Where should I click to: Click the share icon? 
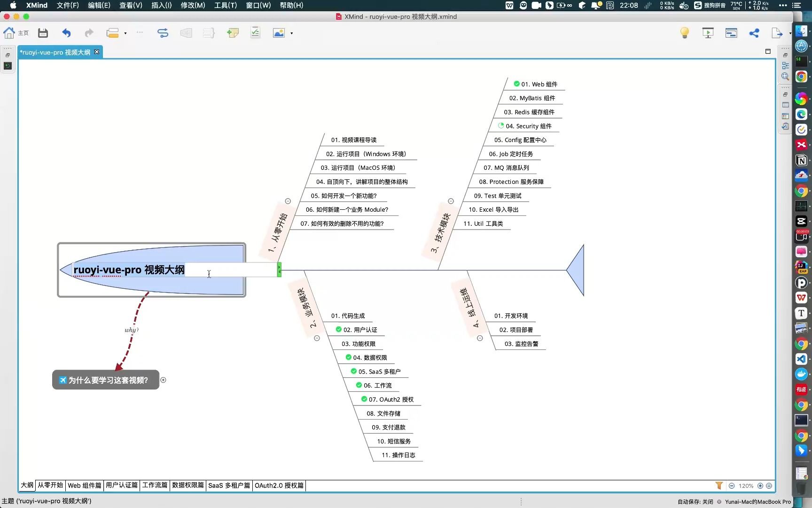pos(754,33)
